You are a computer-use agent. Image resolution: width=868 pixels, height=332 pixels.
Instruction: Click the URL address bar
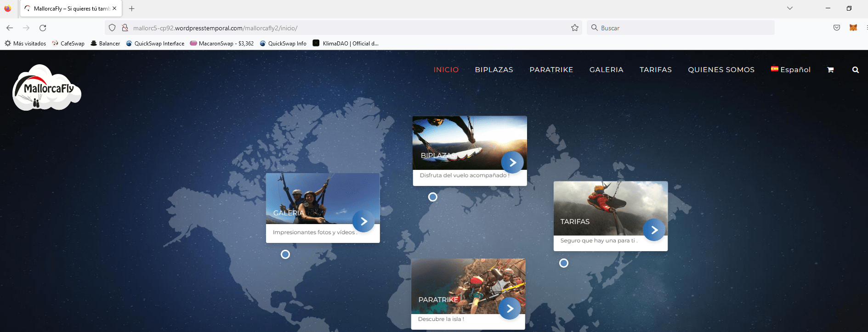[343, 28]
